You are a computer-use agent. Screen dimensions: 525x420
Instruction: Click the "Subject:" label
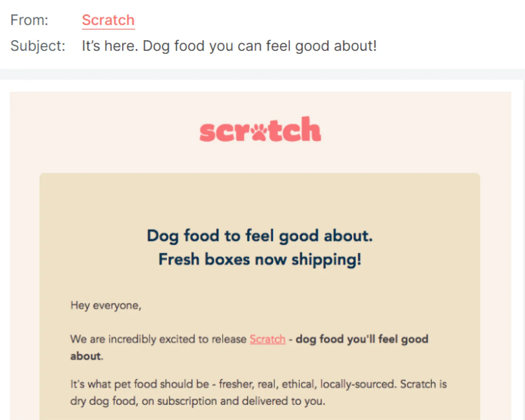38,46
